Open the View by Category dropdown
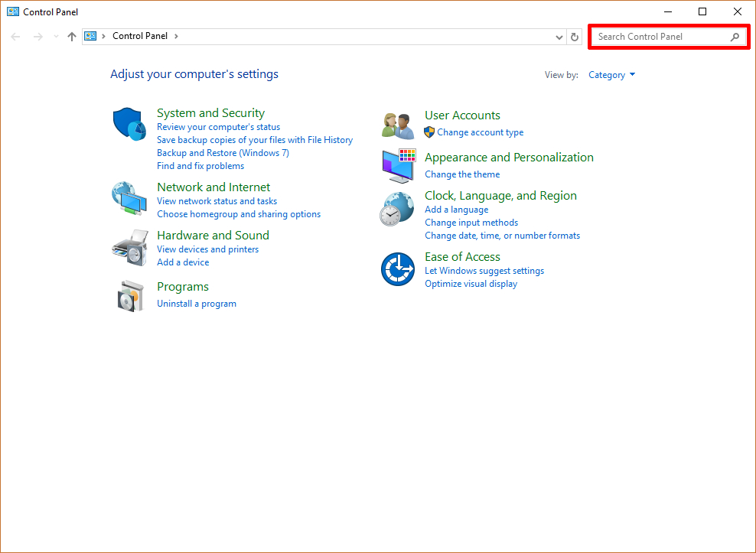Screen dimensions: 756x553 click(611, 75)
